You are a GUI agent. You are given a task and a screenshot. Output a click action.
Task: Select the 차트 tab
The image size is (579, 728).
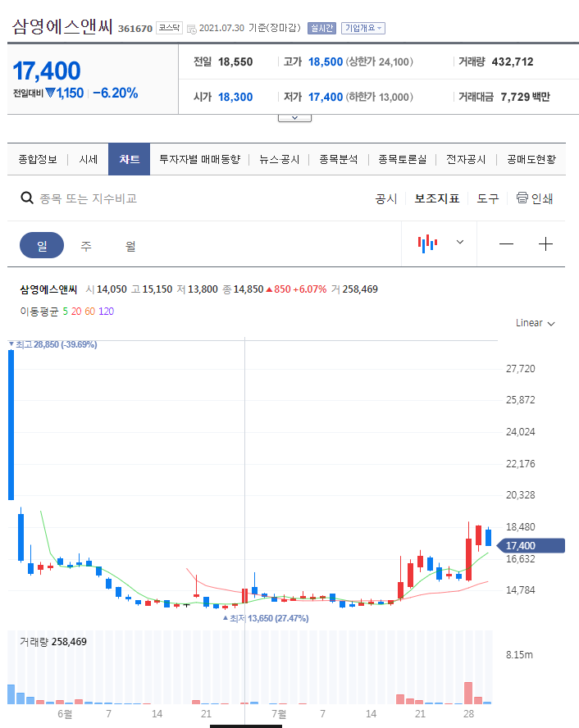[129, 159]
